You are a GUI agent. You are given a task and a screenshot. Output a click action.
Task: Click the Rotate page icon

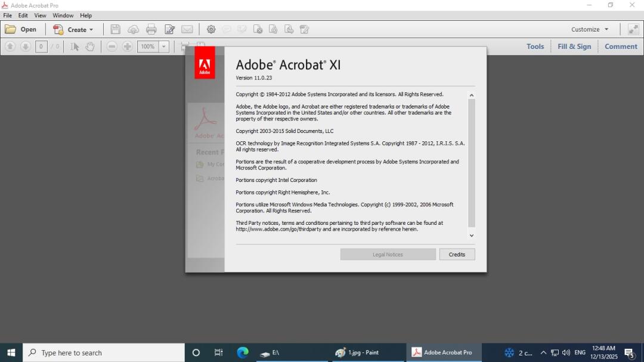[x=273, y=29]
